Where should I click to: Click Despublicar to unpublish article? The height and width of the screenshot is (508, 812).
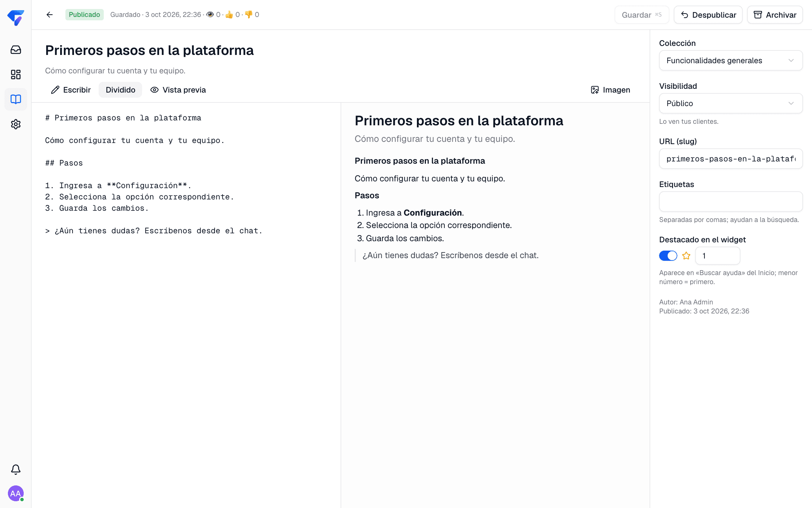(708, 15)
